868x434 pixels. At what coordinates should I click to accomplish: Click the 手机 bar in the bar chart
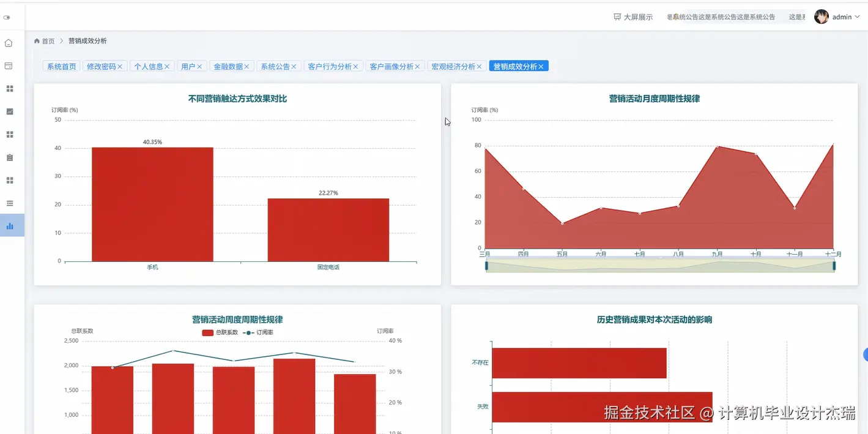pos(152,204)
